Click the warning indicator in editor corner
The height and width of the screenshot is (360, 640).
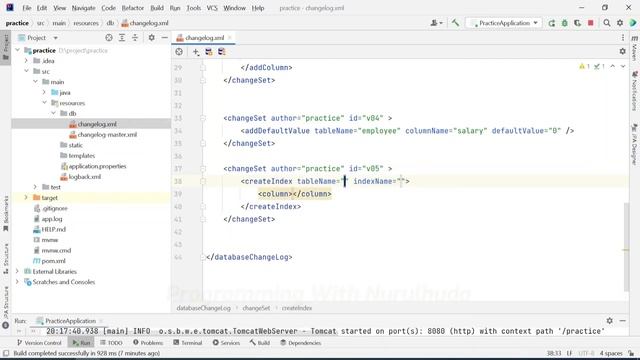pos(584,66)
